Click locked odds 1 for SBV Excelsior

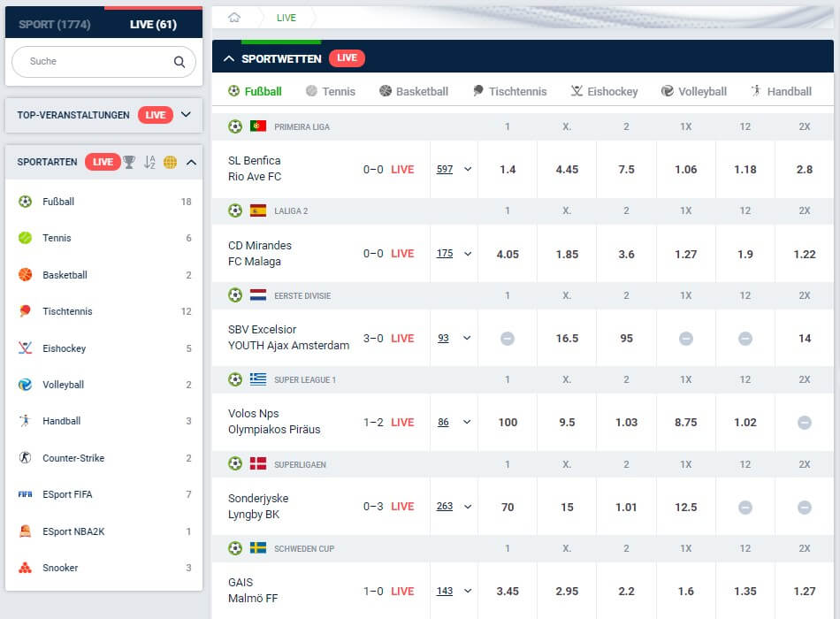(x=508, y=339)
